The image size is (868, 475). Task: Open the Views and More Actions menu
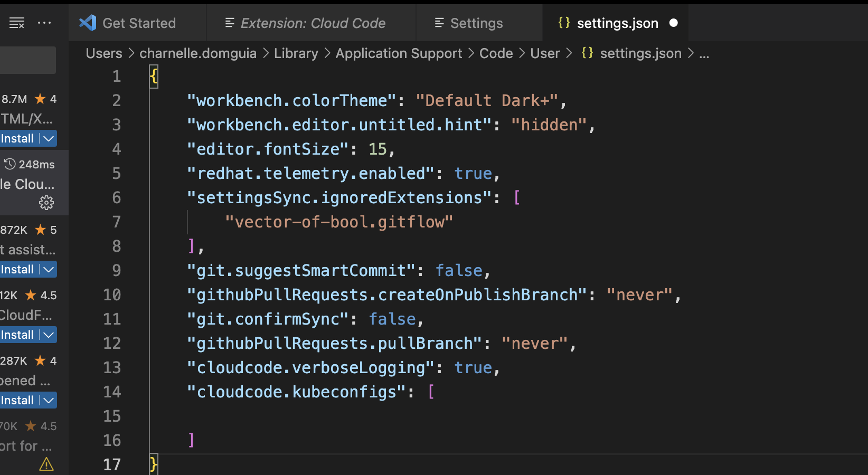[44, 23]
